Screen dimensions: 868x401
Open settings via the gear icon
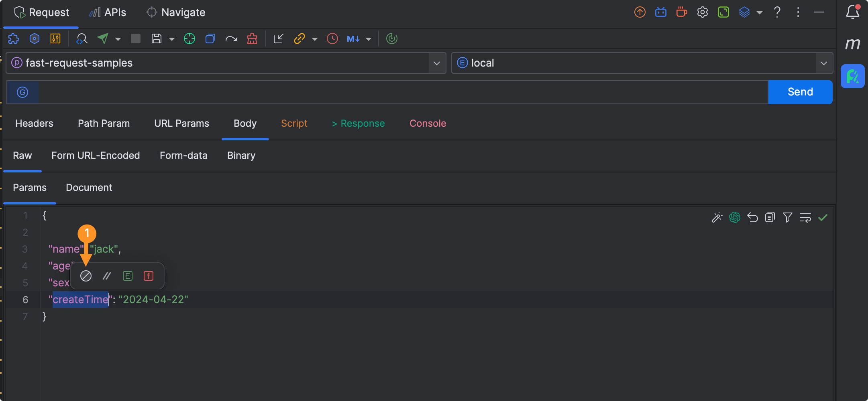click(x=702, y=12)
